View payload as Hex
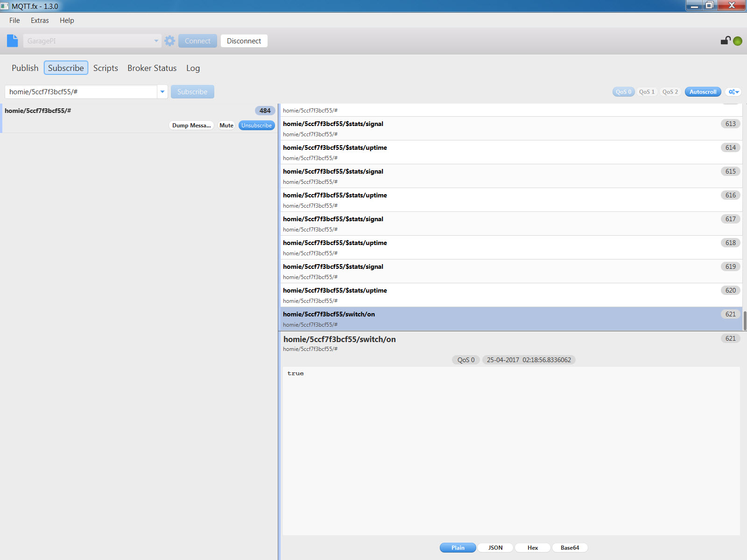Viewport: 747px width, 560px height. point(532,547)
